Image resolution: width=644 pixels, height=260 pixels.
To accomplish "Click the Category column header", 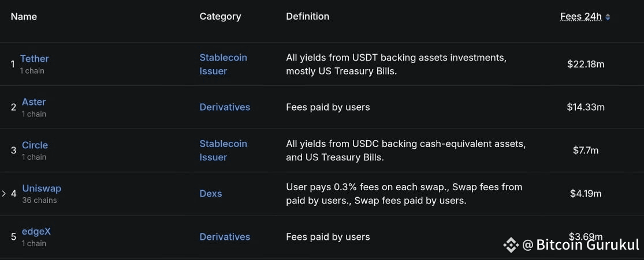I will coord(220,17).
